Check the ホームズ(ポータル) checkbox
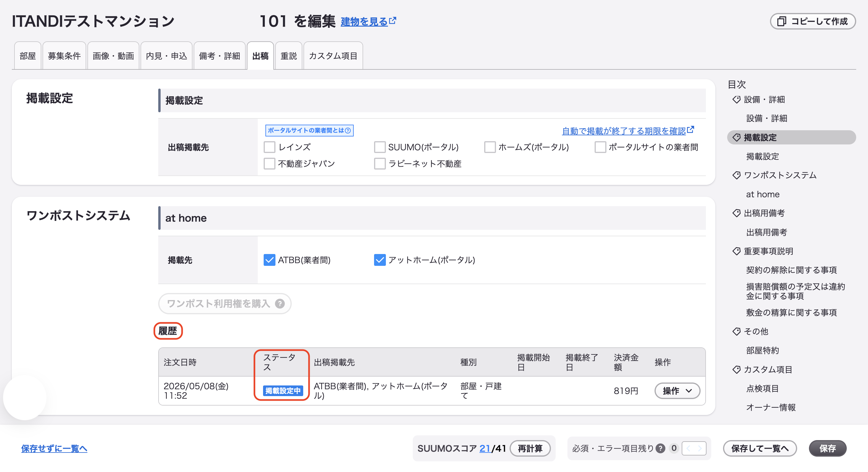Image resolution: width=868 pixels, height=472 pixels. click(x=490, y=147)
